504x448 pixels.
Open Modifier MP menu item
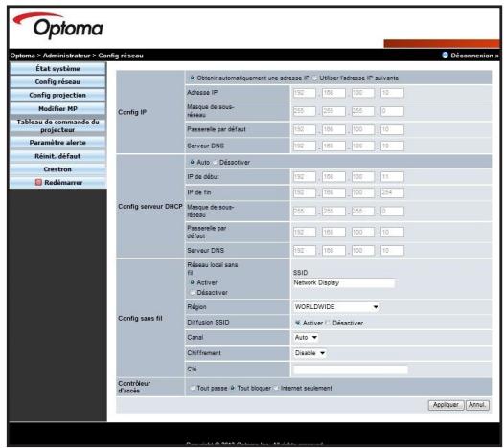(57, 108)
